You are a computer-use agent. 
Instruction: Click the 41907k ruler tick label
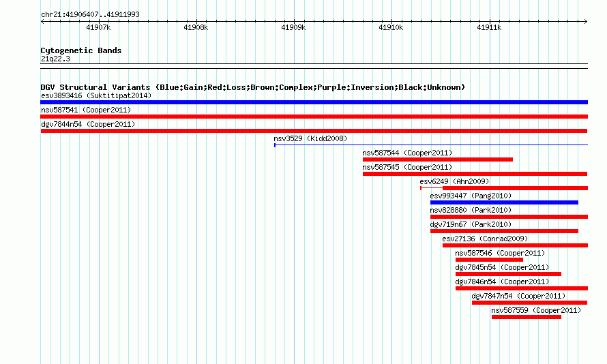point(98,27)
